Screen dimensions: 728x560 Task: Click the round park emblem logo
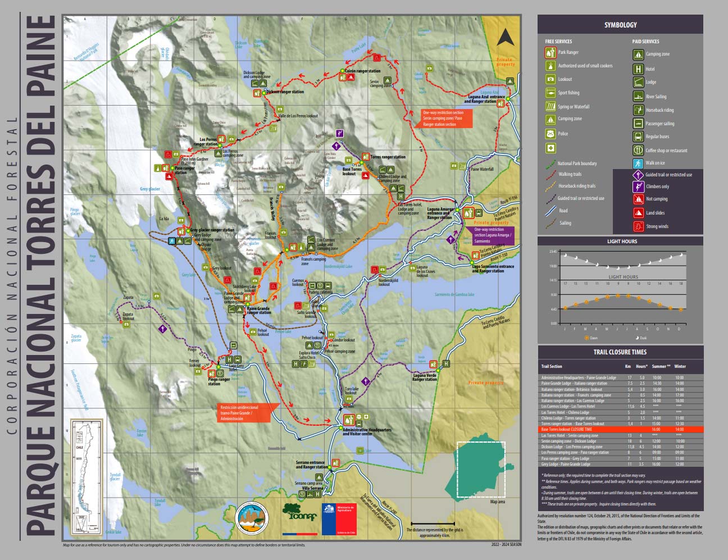tap(251, 518)
